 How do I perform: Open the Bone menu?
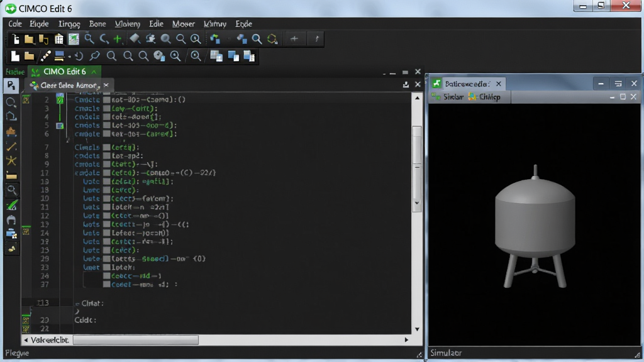pos(97,24)
